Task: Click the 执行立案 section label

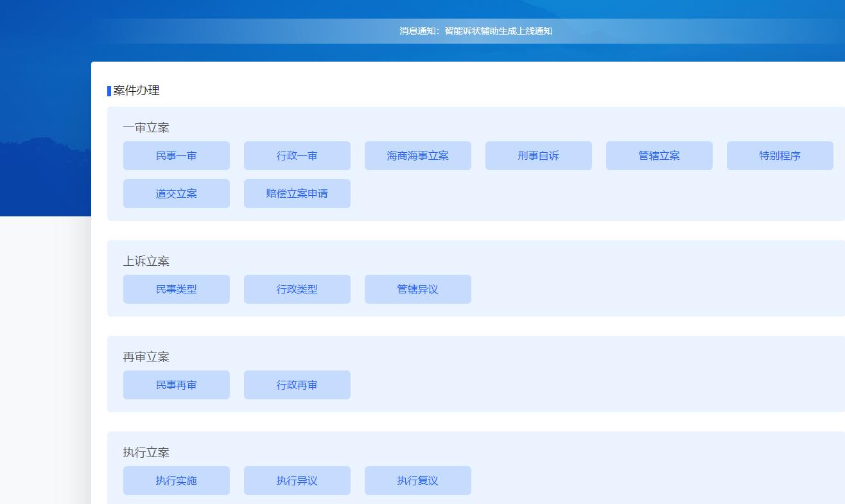Action: 146,453
